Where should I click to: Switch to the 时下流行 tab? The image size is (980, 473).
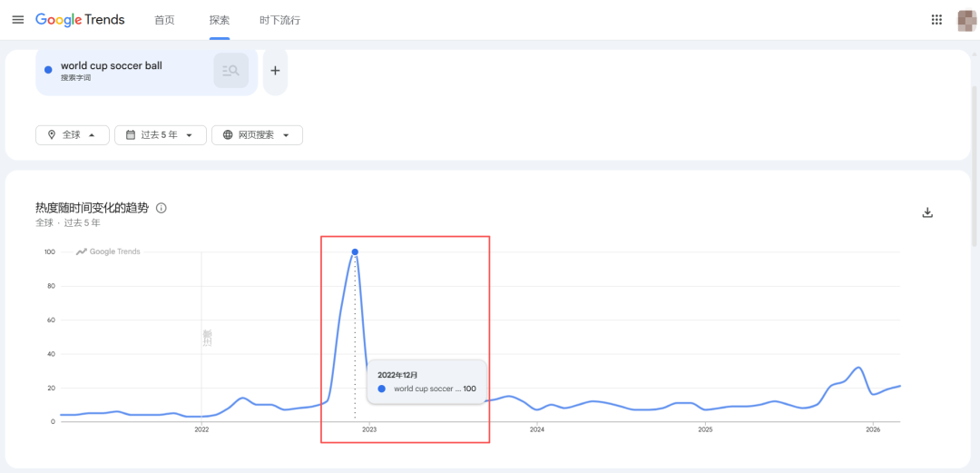click(279, 20)
